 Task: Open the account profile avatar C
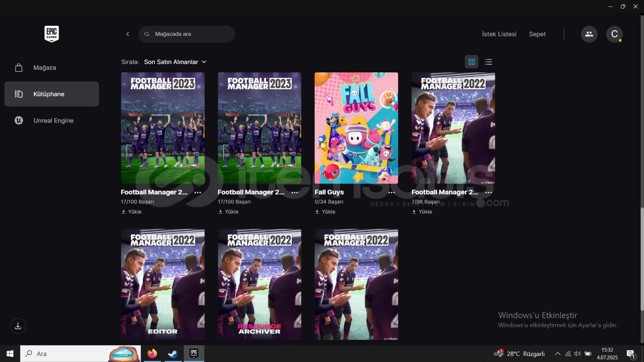click(x=614, y=34)
